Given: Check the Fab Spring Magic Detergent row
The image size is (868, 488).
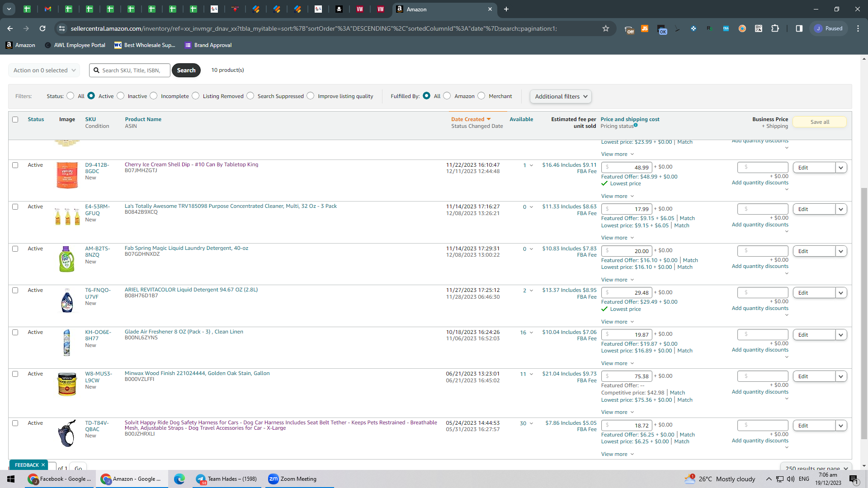Looking at the screenshot, I should [15, 249].
